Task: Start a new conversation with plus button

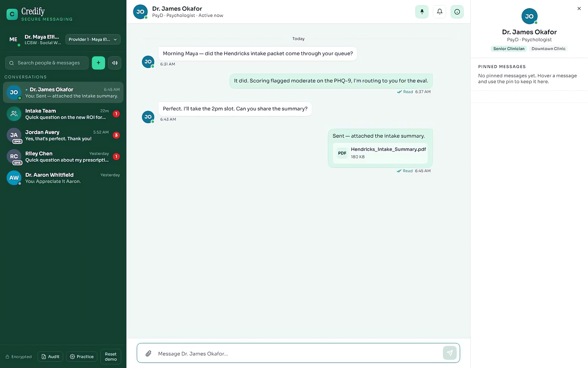Action: [x=98, y=63]
